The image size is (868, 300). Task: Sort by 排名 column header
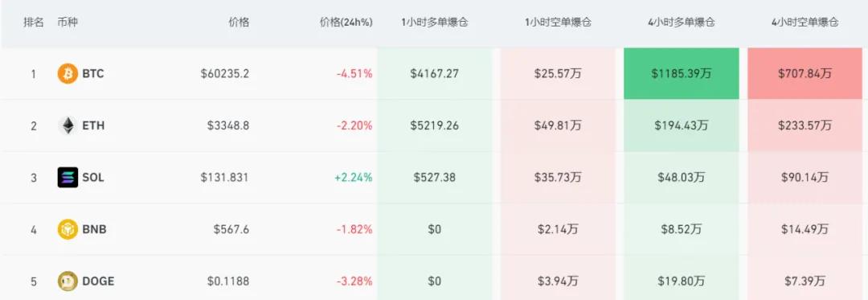point(33,23)
